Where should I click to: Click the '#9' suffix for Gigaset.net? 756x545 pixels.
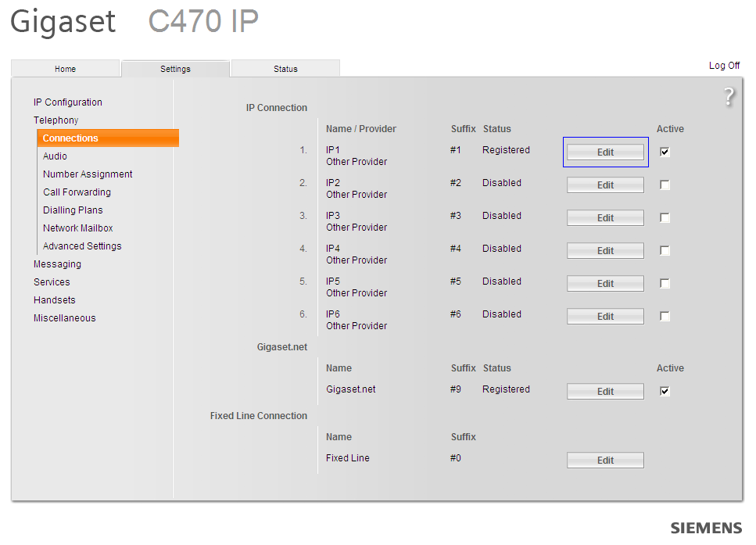point(456,389)
